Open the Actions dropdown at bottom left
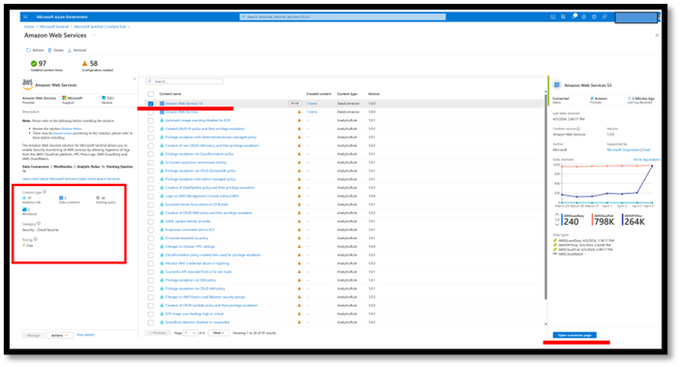Viewport: 680px width, 367px height. tap(59, 335)
